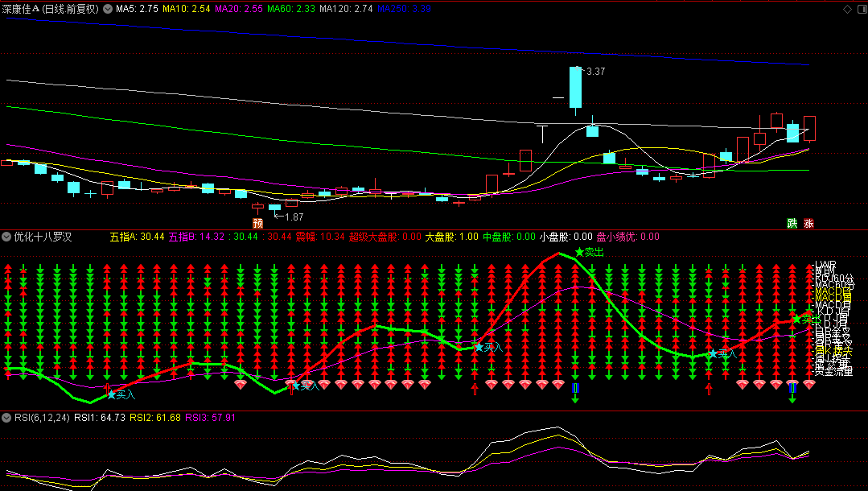The image size is (868, 491).
Task: Click the green 跌 marker
Action: coord(792,223)
